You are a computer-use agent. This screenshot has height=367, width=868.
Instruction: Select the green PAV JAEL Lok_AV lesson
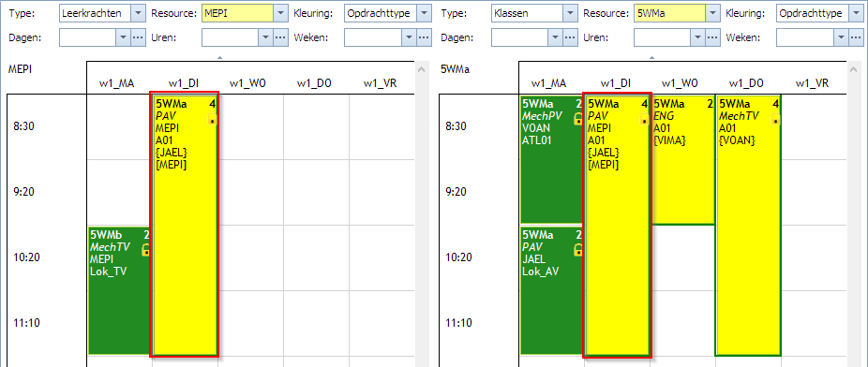[551, 290]
